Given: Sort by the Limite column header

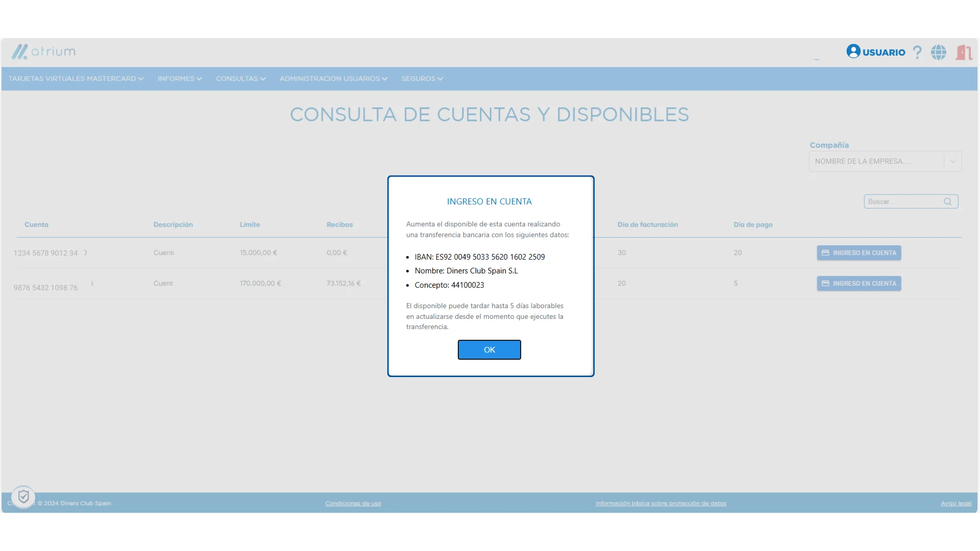Looking at the screenshot, I should click(x=250, y=224).
